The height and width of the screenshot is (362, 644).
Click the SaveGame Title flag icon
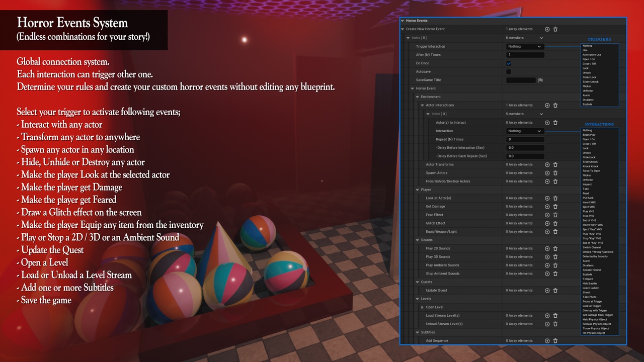(540, 80)
